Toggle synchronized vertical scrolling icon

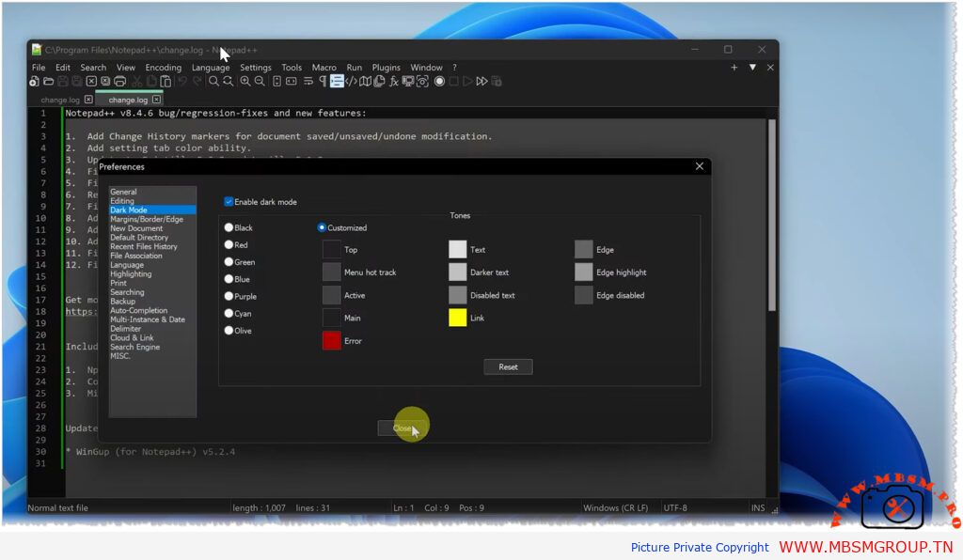pyautogui.click(x=277, y=82)
